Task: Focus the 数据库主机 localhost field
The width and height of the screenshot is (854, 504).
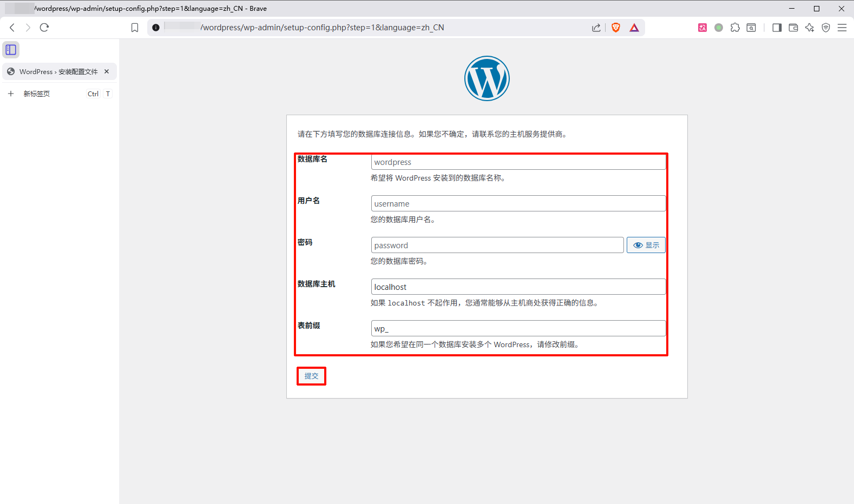Action: coord(518,287)
